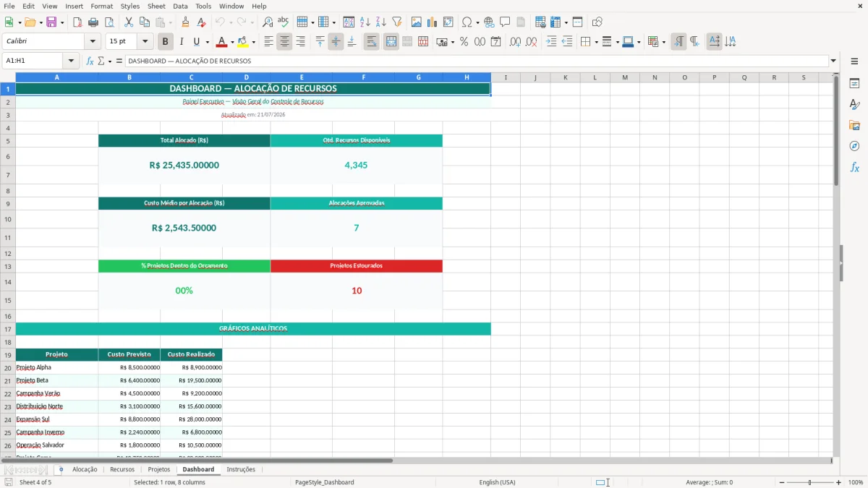
Task: Click the Cut scissors icon
Action: click(129, 22)
